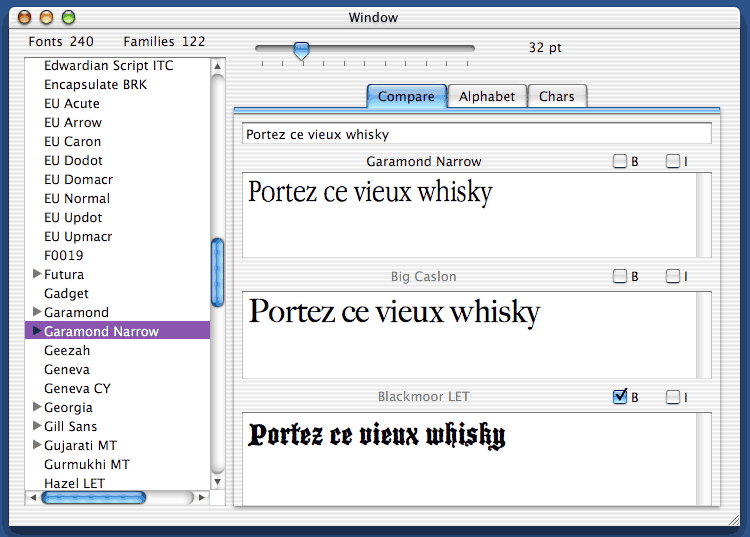
Task: Switch to the Chars tab
Action: [557, 97]
